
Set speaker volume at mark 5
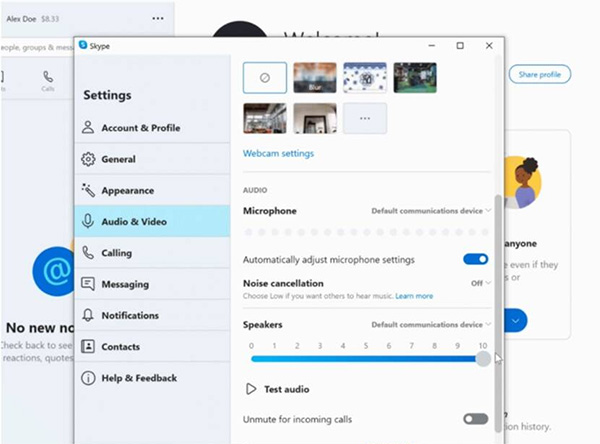[366, 359]
